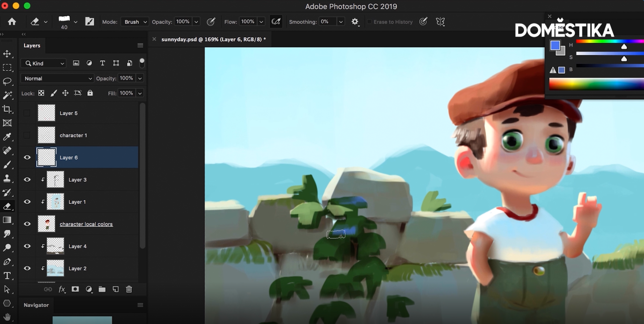Screen dimensions: 644x324
Task: Select the Lasso tool
Action: pos(7,81)
